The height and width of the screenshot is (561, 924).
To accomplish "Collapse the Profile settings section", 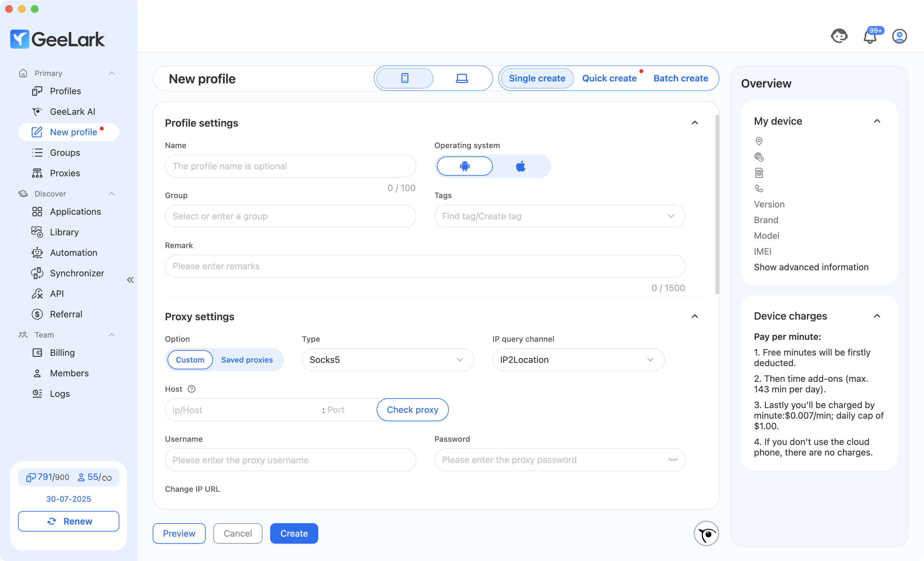I will tap(695, 123).
